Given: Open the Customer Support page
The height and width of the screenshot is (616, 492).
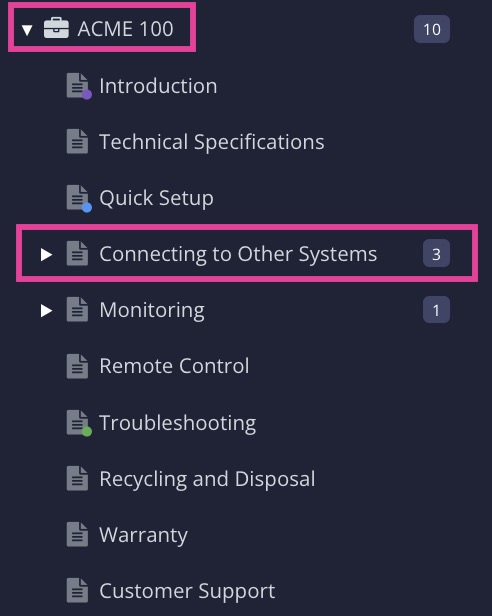Looking at the screenshot, I should [x=187, y=591].
